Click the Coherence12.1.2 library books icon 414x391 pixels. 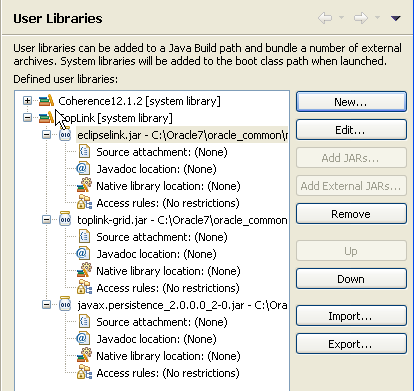(46, 100)
